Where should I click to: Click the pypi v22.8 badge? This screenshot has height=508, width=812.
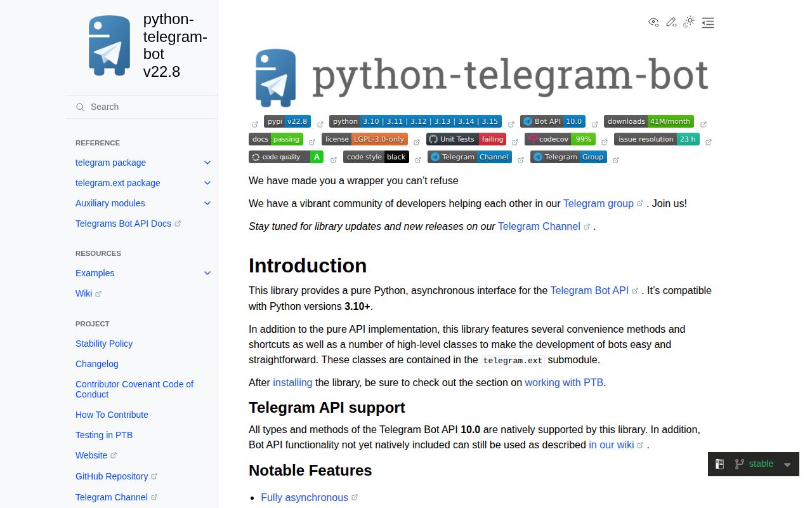point(287,121)
